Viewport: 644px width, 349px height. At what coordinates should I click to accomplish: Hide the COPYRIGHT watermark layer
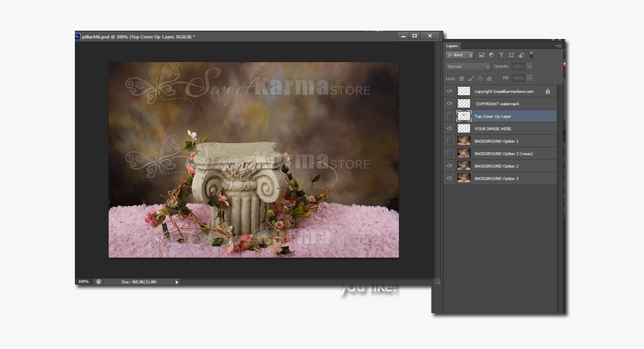pos(449,104)
